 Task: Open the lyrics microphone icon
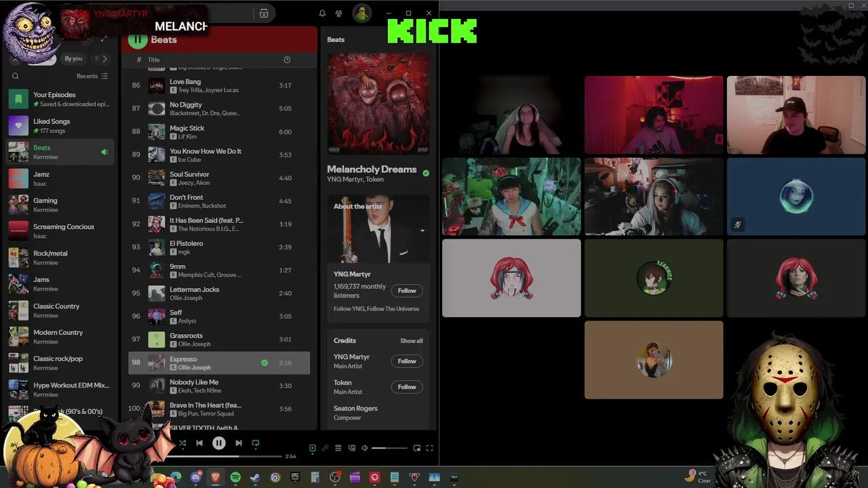click(325, 448)
